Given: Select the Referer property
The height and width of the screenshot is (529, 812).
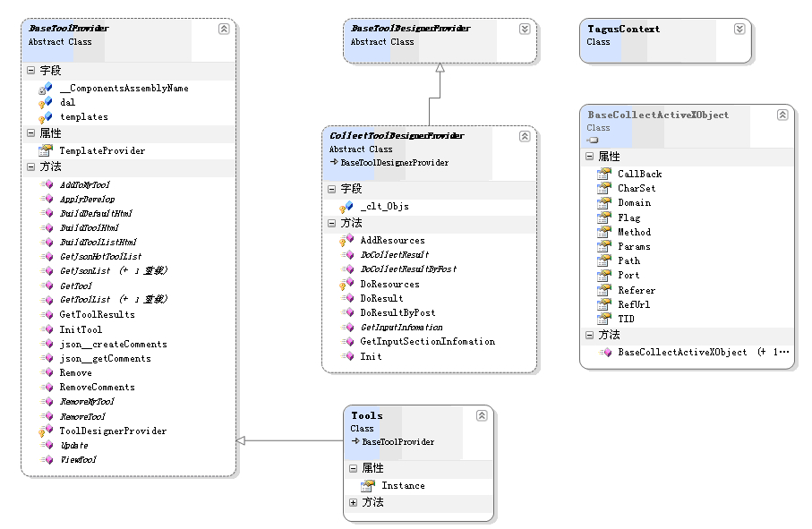Looking at the screenshot, I should coord(636,290).
